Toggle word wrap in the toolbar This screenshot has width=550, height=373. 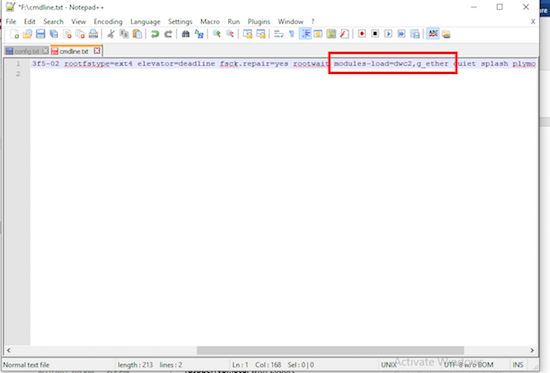point(279,34)
